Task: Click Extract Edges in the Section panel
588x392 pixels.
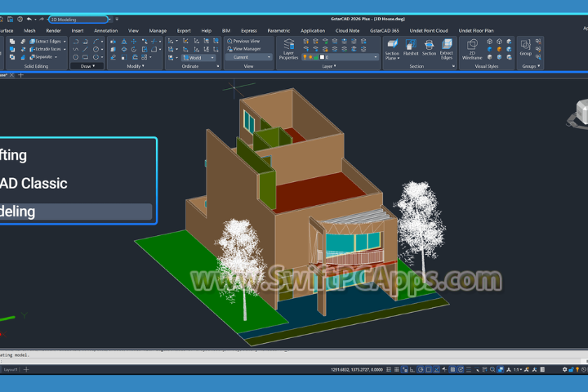Action: pyautogui.click(x=447, y=49)
